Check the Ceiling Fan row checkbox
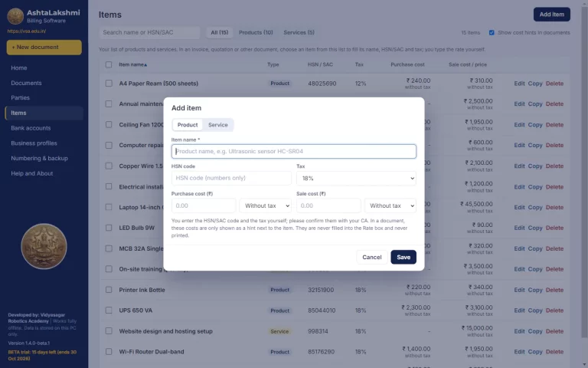 point(109,124)
